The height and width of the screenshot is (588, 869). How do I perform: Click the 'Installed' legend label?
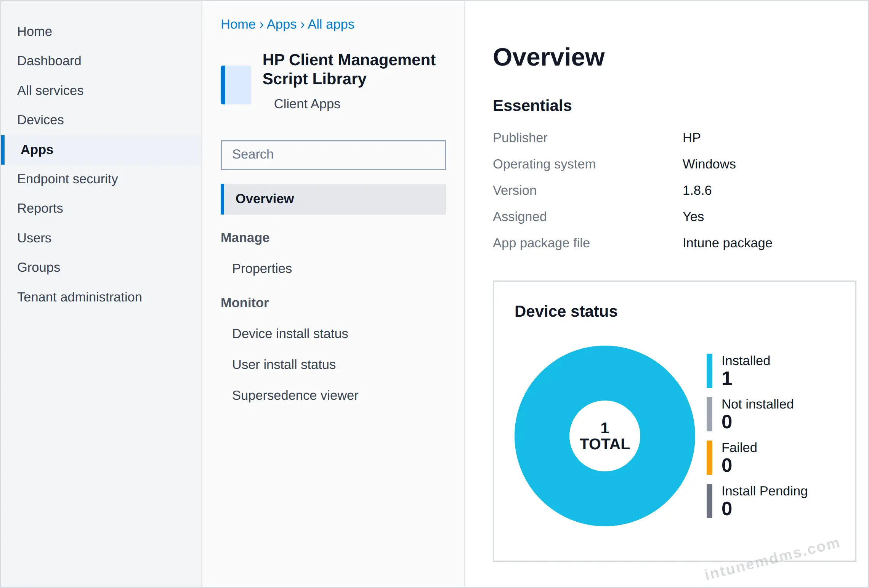[746, 360]
